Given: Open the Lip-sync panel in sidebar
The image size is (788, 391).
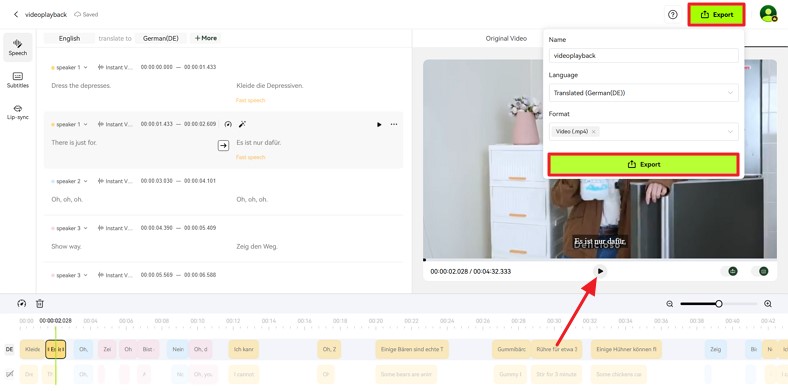Looking at the screenshot, I should (x=18, y=112).
